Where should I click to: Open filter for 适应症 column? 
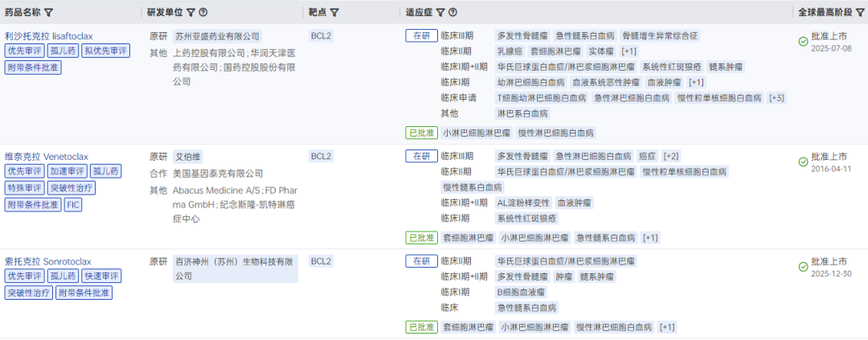[x=440, y=13]
